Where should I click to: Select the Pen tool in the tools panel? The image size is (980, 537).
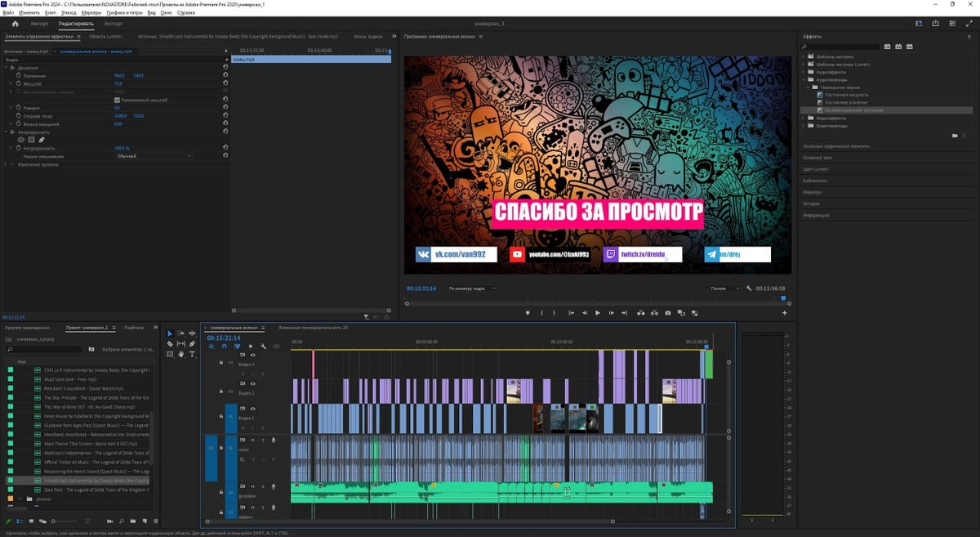tap(192, 344)
